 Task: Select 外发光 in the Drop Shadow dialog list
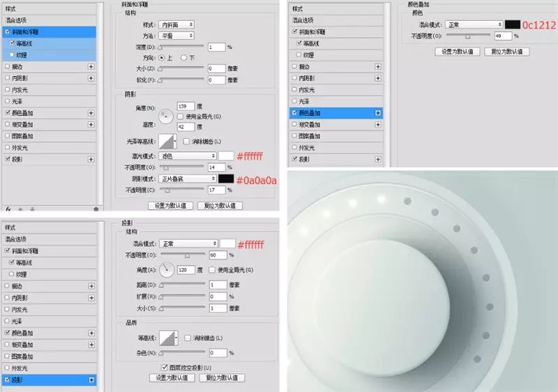[x=49, y=368]
